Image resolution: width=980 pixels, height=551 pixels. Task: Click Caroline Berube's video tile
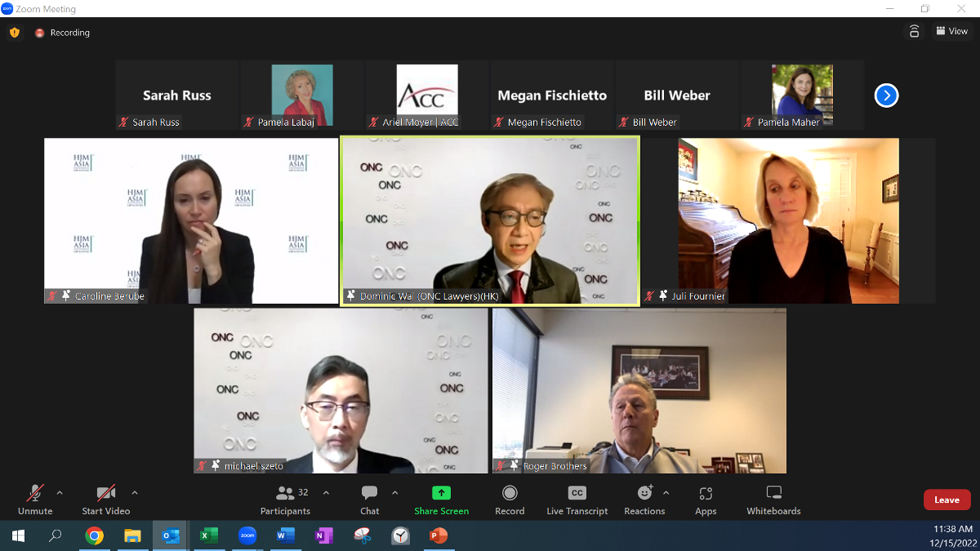click(x=191, y=220)
